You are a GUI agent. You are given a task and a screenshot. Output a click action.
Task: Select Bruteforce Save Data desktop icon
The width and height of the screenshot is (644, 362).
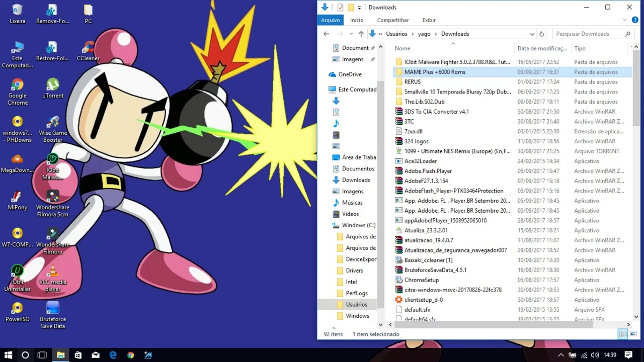pyautogui.click(x=53, y=315)
